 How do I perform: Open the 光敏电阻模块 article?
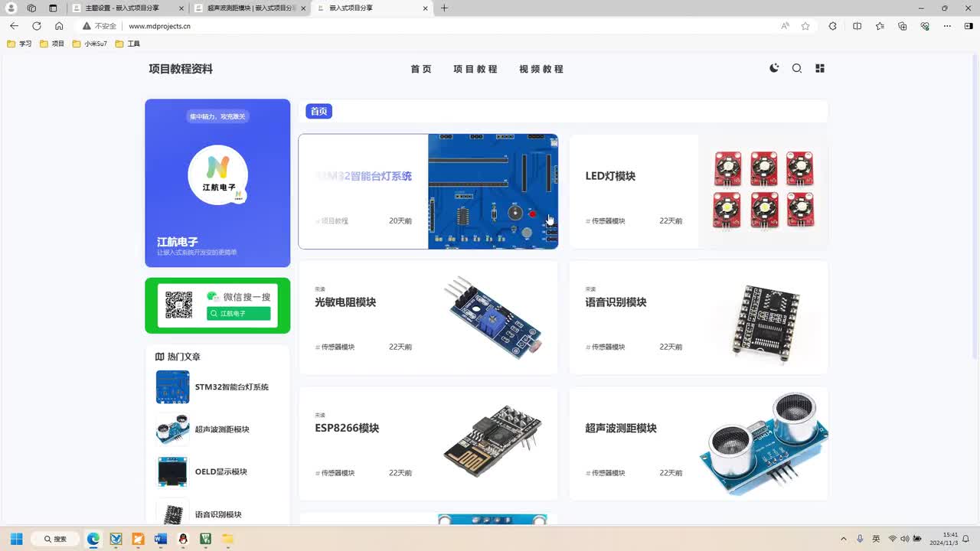tap(345, 302)
